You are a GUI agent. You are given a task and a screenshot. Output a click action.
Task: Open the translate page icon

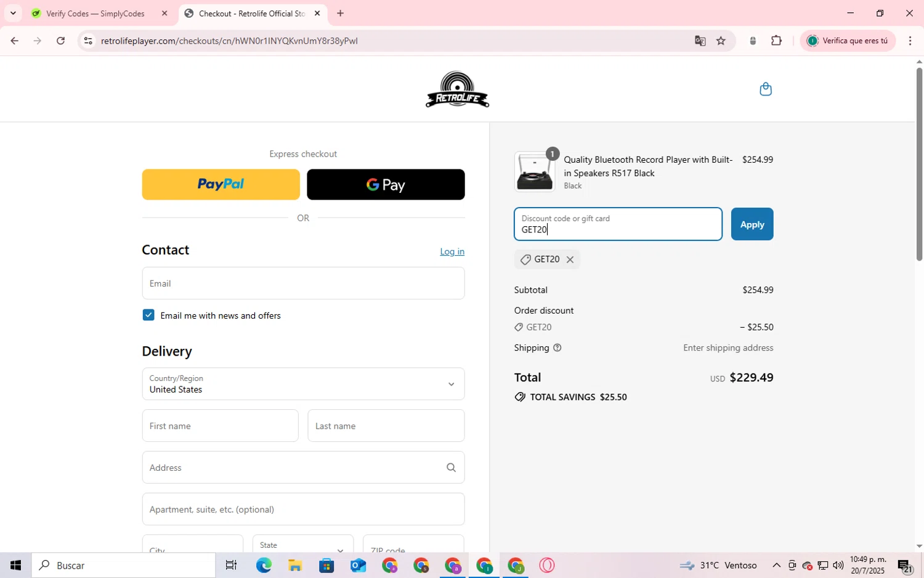[x=700, y=41]
